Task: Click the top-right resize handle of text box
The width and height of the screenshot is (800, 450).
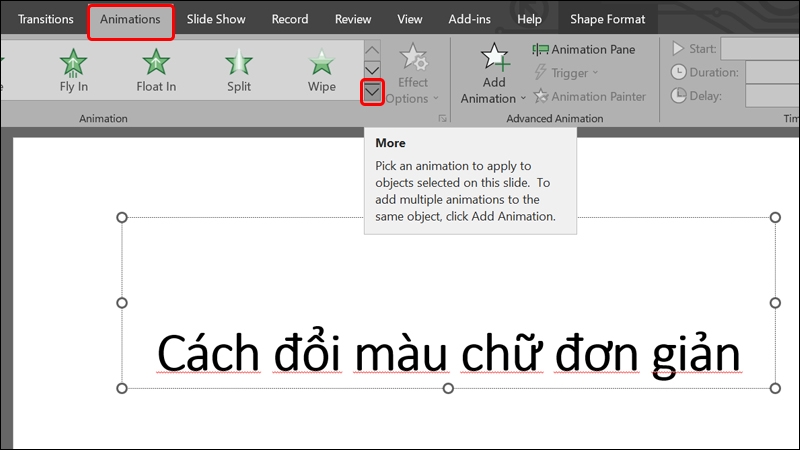Action: (775, 217)
